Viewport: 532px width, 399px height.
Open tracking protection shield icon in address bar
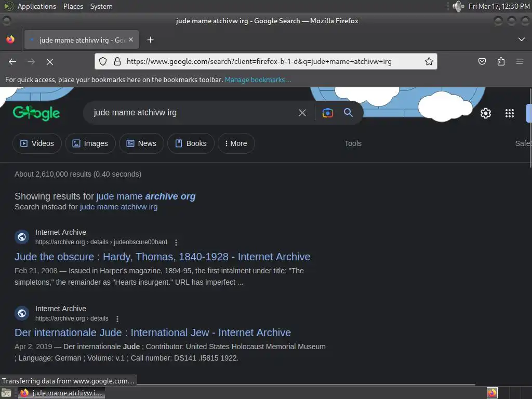point(103,61)
